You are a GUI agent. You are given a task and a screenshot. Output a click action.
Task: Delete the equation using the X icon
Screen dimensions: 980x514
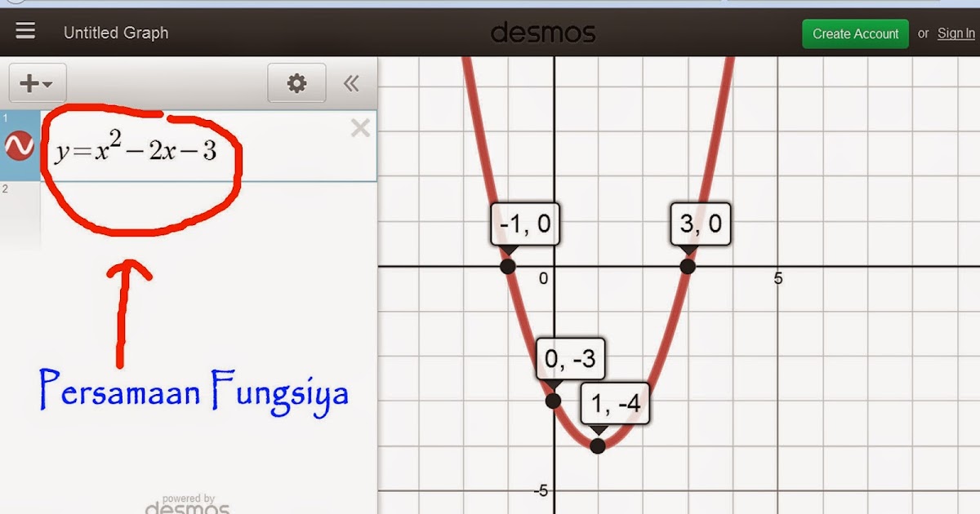coord(359,127)
